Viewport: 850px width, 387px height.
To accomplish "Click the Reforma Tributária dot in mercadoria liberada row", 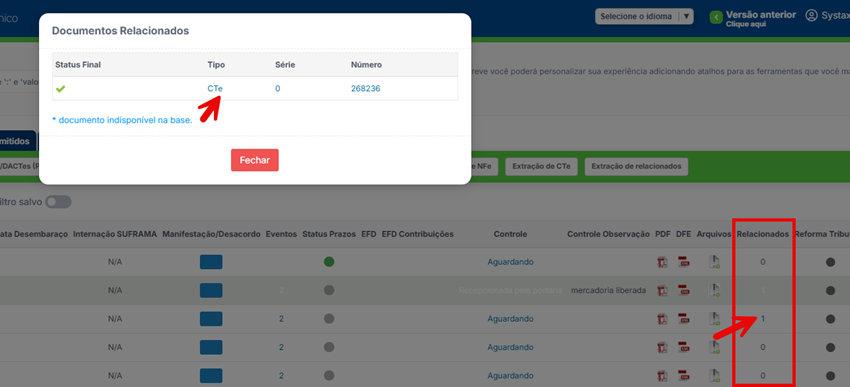I will click(x=830, y=291).
